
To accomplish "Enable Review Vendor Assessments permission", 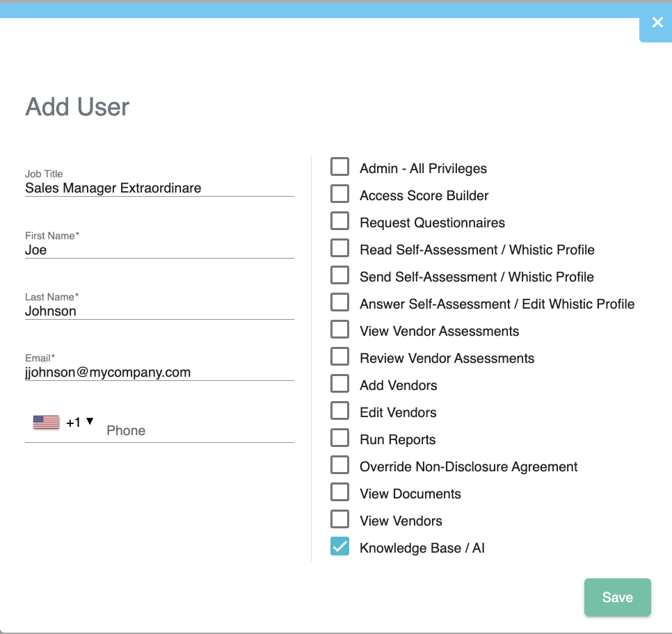I will [x=339, y=357].
